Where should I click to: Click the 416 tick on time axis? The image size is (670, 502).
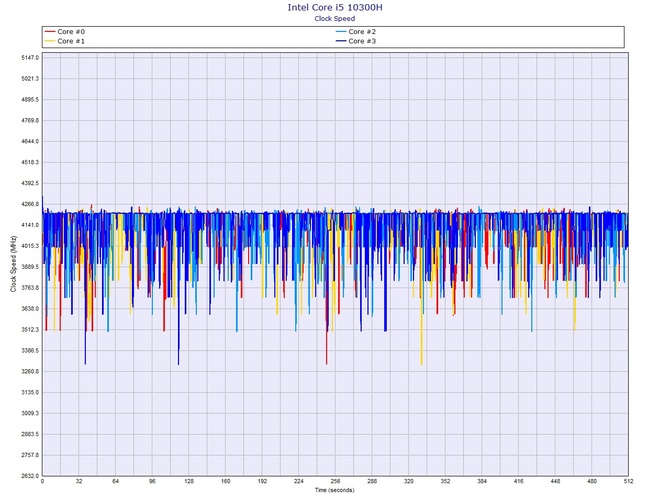point(519,481)
